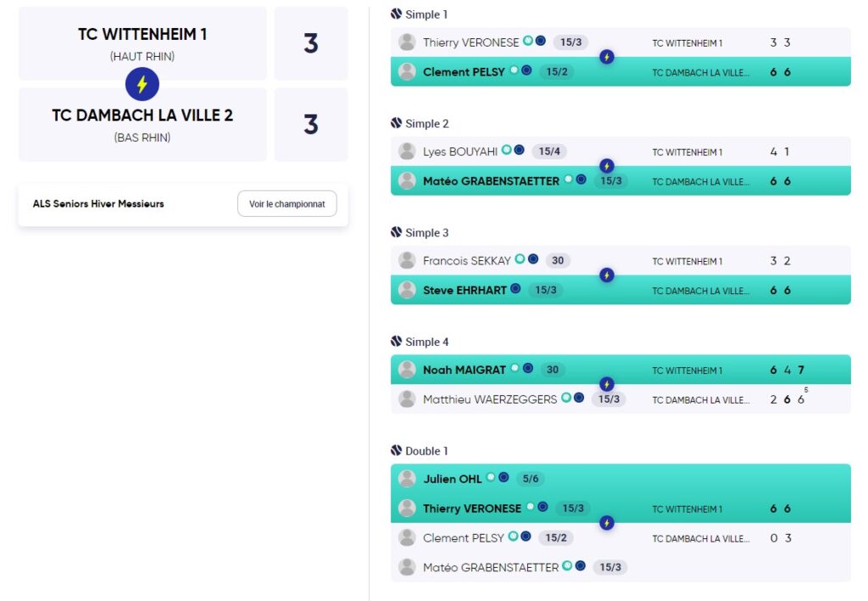Click the tennis ball icon beside Simple 2

396,124
